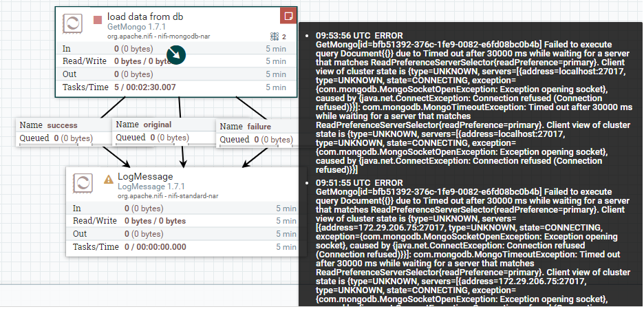Image resolution: width=644 pixels, height=309 pixels.
Task: Click the thread count '2' on GetMongo
Action: pos(283,37)
